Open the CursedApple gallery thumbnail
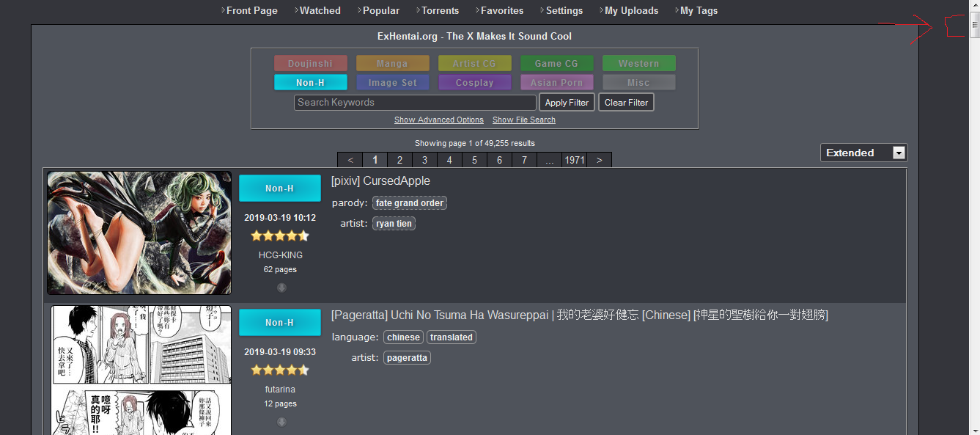Viewport: 980px width, 435px height. 139,233
